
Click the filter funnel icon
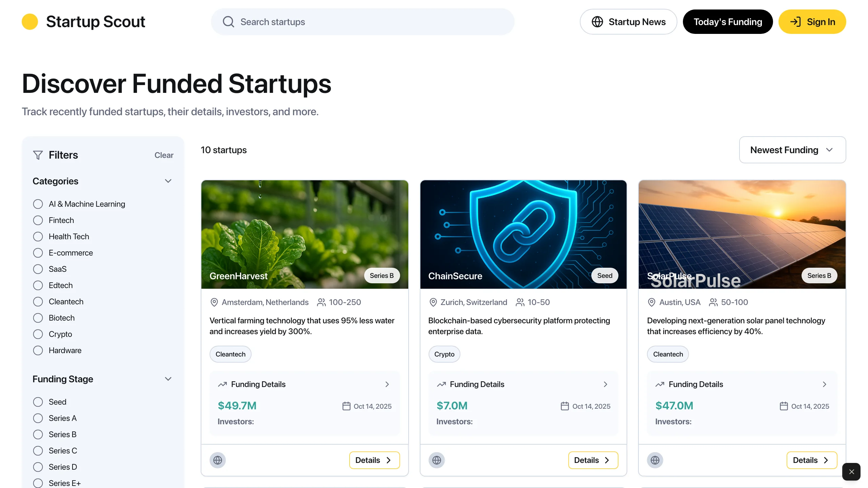click(38, 155)
